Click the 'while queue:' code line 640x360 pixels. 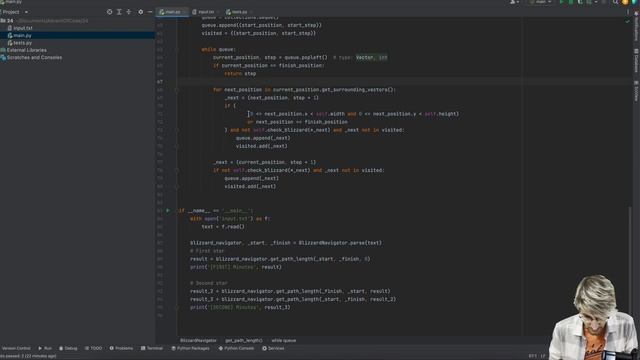point(218,49)
